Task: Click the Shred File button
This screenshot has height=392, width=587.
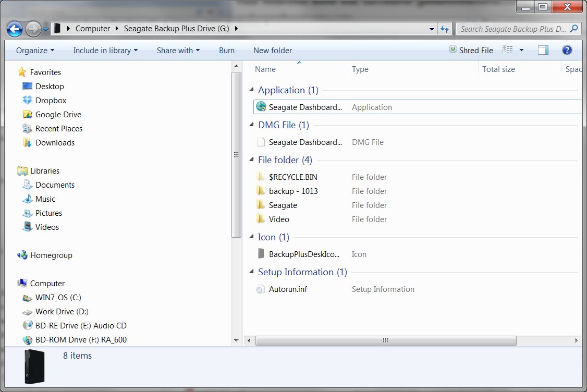Action: tap(471, 50)
